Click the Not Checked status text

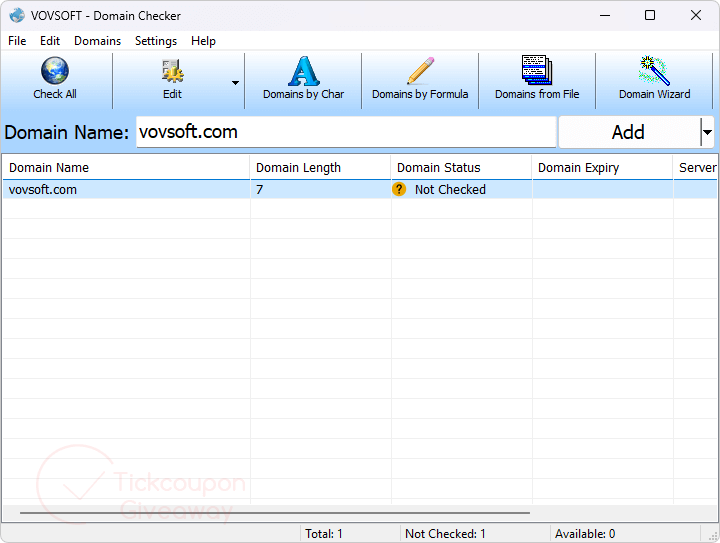pos(450,190)
